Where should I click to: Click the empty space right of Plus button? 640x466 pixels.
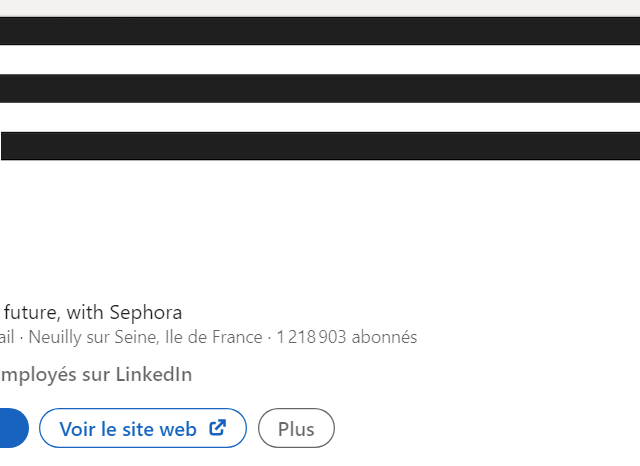coord(486,428)
